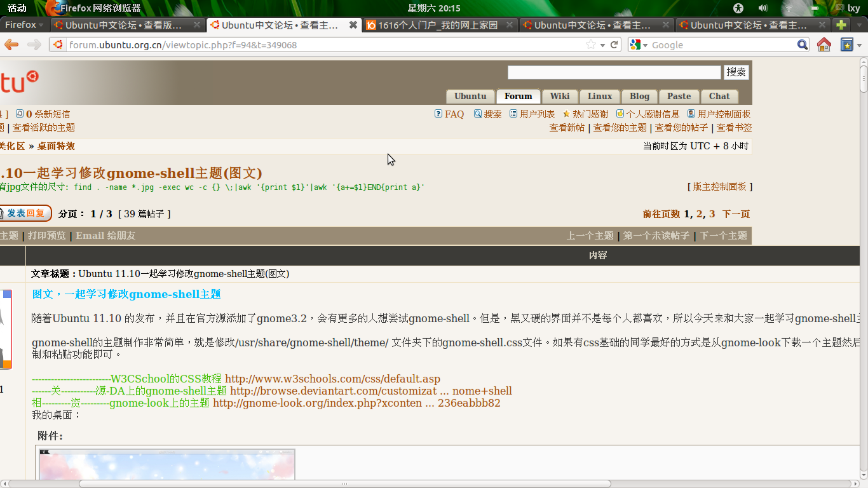Select the Chat navigation tab
This screenshot has width=868, height=488.
pos(719,97)
